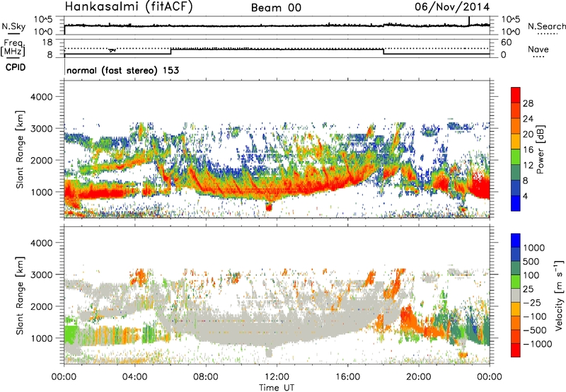566x392 pixels.
Task: Click the '04:00' time axis tick label
Action: pos(135,377)
